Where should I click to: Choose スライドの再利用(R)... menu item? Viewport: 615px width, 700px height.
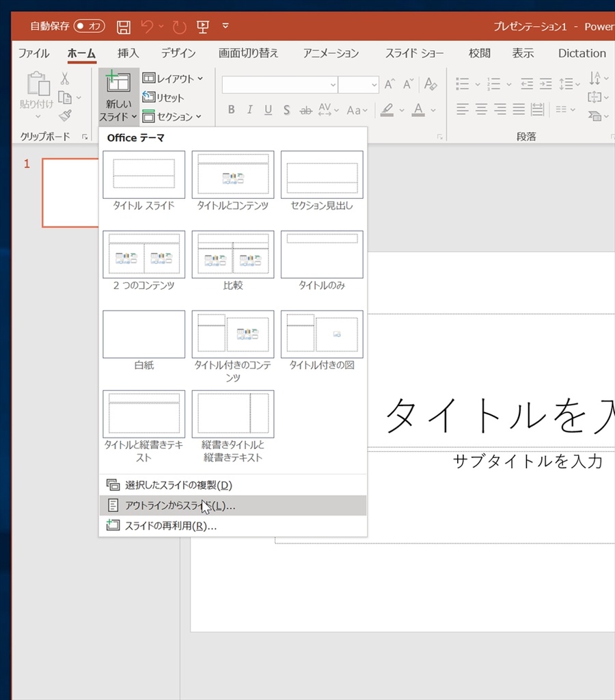pos(232,526)
